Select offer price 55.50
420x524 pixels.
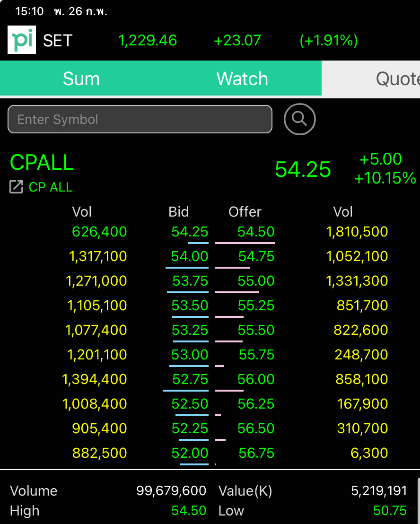256,330
